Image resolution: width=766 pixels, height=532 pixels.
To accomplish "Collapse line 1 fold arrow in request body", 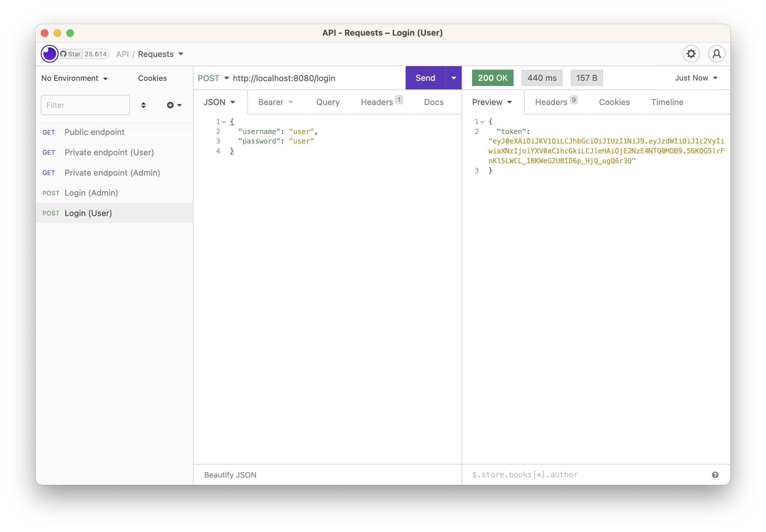I will (224, 122).
